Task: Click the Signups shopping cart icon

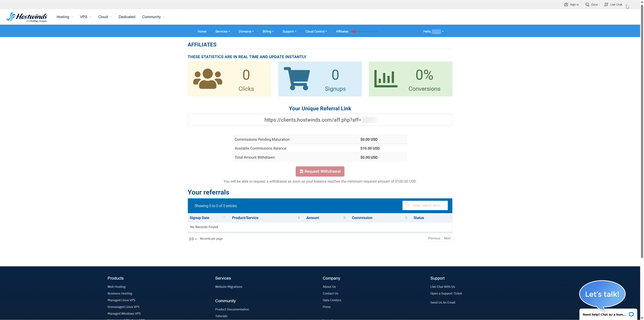Action: 297,78
